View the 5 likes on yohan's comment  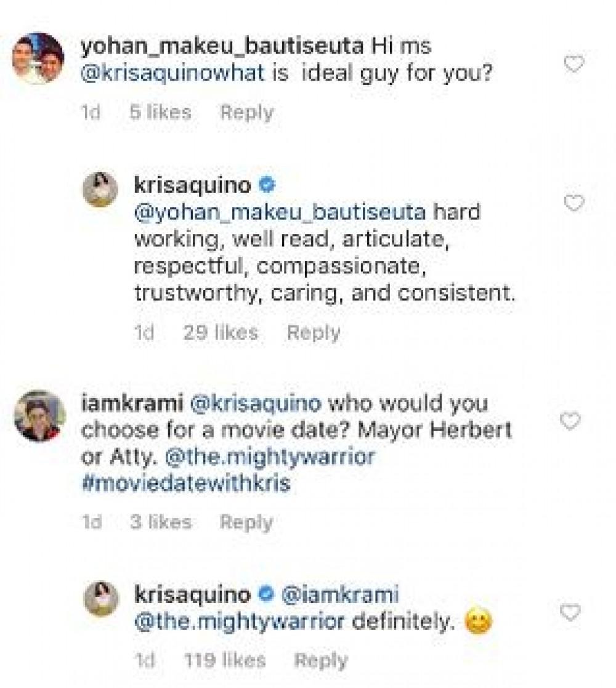tap(160, 112)
